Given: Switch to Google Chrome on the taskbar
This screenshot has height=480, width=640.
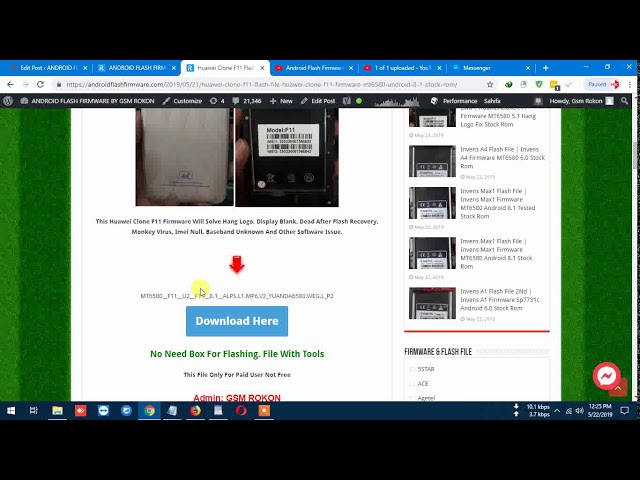Looking at the screenshot, I should [x=149, y=411].
